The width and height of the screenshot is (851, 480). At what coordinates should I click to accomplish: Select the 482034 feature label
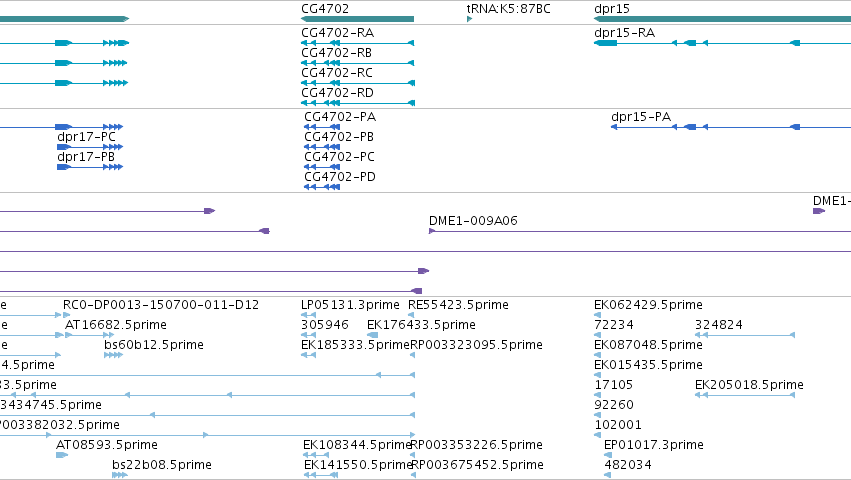pos(628,466)
